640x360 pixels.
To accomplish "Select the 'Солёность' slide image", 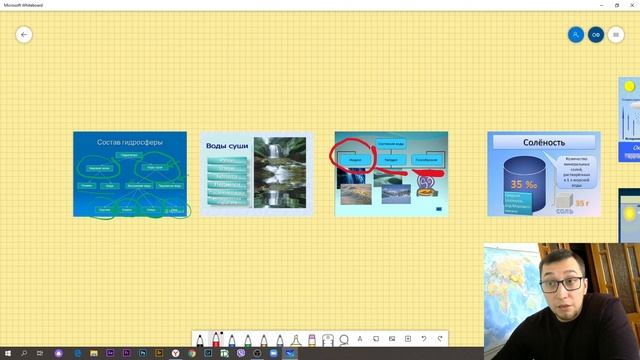I will pos(544,174).
